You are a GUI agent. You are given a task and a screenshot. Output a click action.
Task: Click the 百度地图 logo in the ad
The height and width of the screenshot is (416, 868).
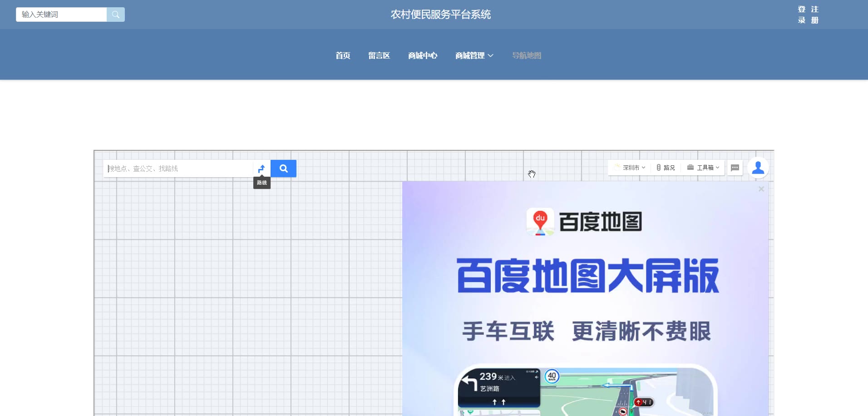tap(584, 222)
